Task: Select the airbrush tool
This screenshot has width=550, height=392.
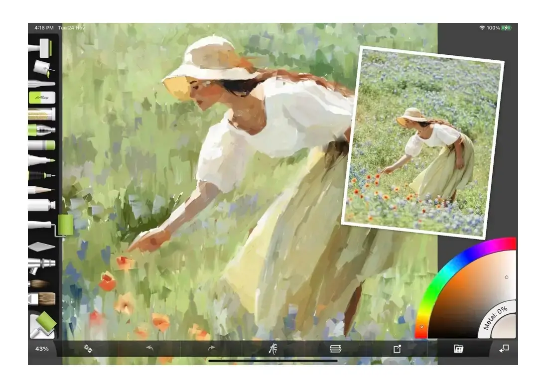Action: pos(41,264)
